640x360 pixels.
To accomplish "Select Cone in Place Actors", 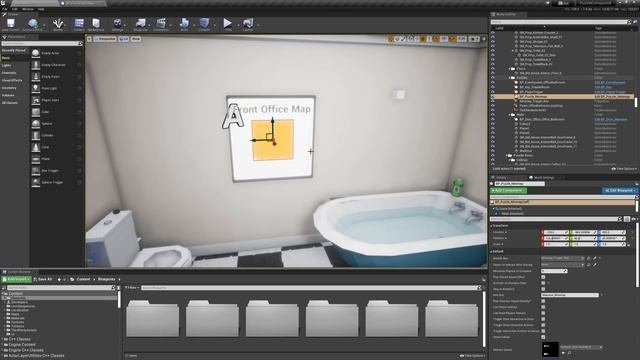I will [x=56, y=147].
